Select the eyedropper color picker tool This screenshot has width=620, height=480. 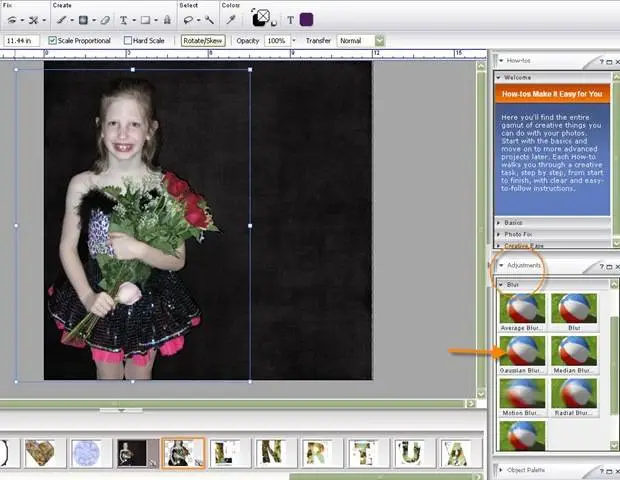coord(232,19)
